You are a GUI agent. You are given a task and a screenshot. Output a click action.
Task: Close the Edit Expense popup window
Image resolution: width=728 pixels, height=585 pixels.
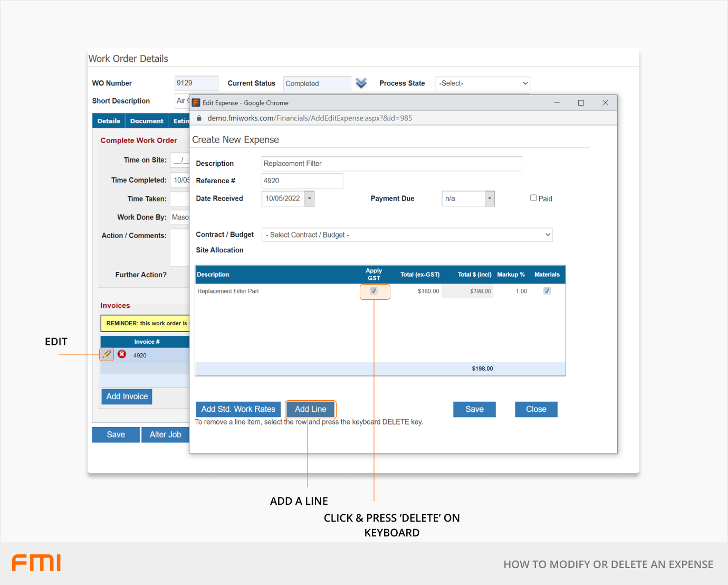tap(605, 103)
